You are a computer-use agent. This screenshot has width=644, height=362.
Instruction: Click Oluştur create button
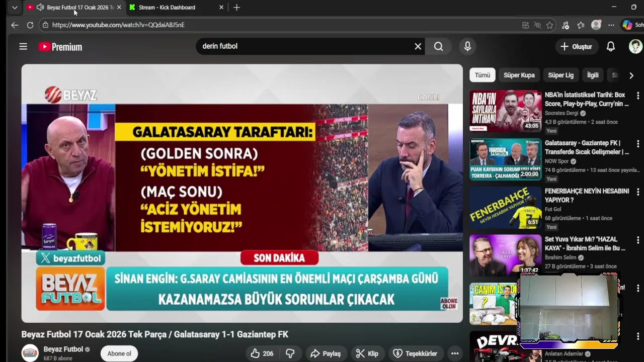(576, 46)
